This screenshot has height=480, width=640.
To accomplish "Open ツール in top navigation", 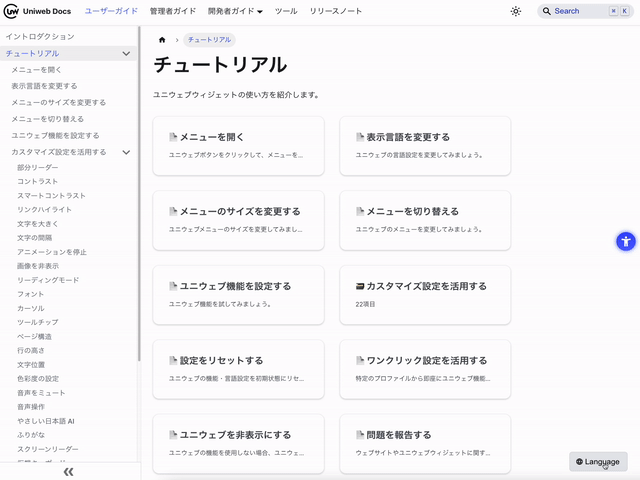I will coord(286,11).
